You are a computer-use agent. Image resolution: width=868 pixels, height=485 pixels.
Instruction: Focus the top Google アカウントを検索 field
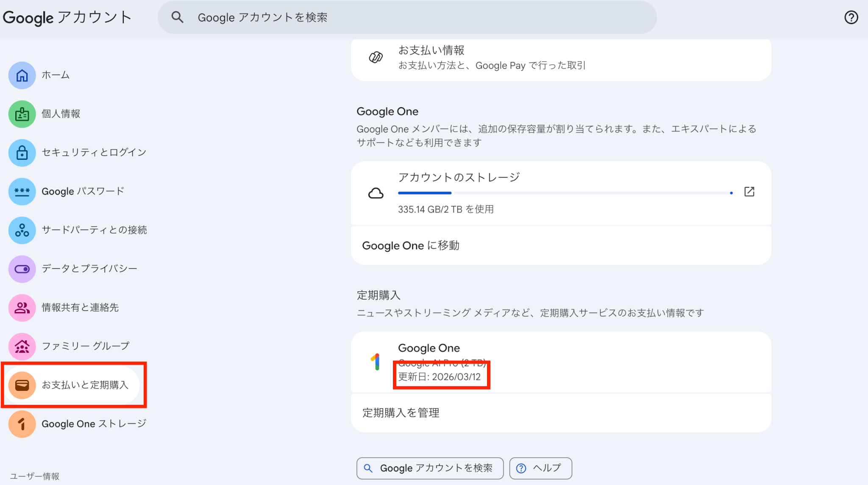(407, 17)
